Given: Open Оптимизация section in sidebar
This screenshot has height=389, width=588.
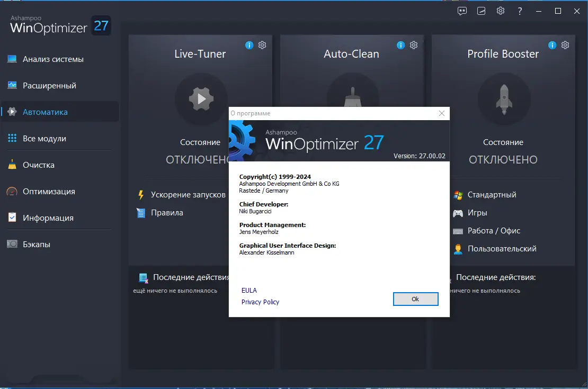Looking at the screenshot, I should 60,192.
